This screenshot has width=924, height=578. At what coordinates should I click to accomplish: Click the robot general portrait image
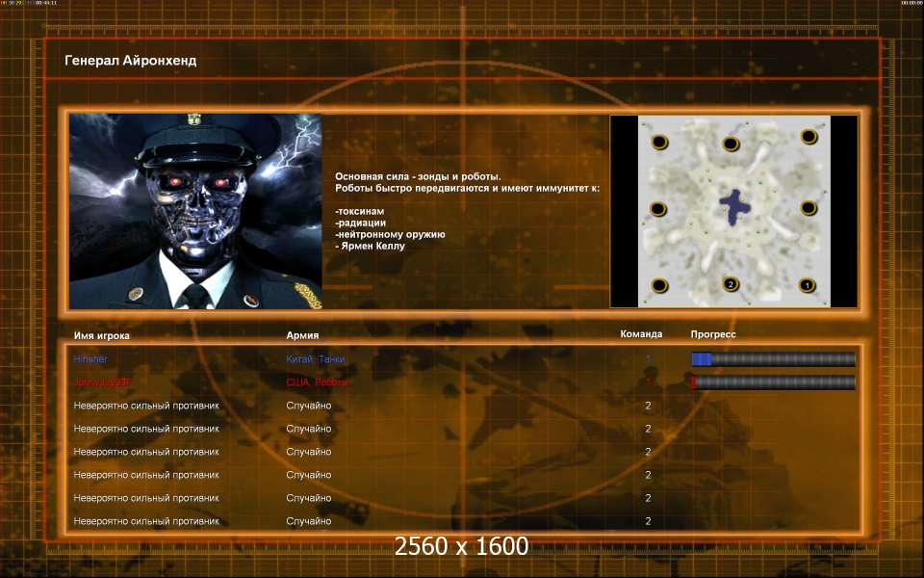195,211
